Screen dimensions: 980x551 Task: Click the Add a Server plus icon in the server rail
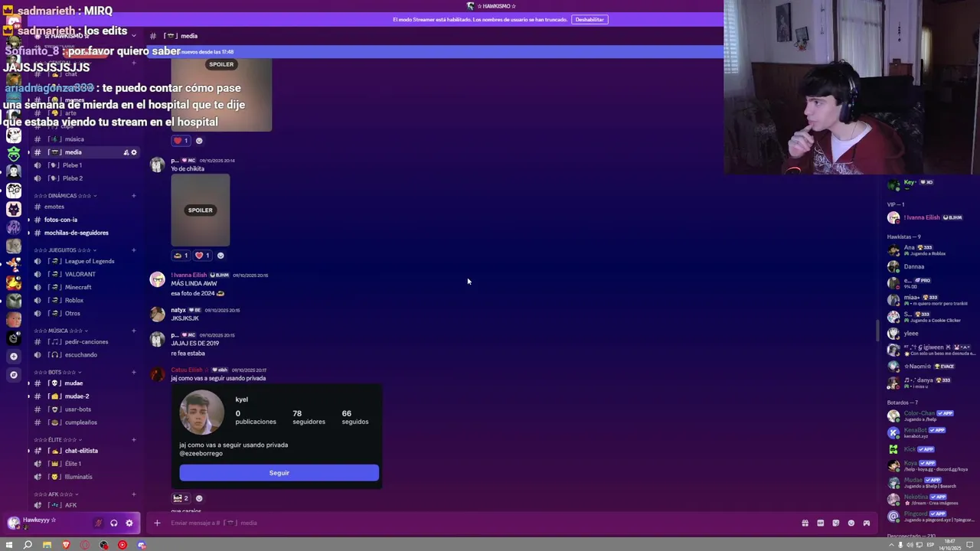click(x=13, y=357)
